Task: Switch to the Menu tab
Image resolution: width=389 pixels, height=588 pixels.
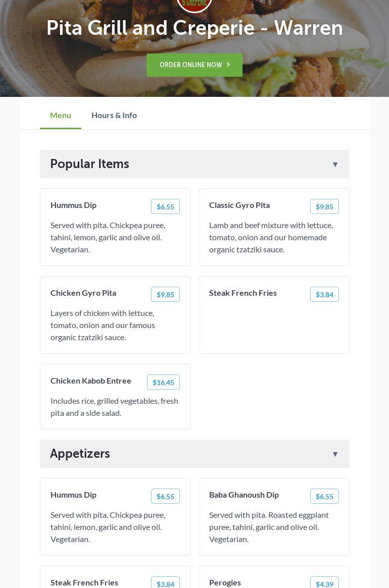Action: pyautogui.click(x=61, y=115)
